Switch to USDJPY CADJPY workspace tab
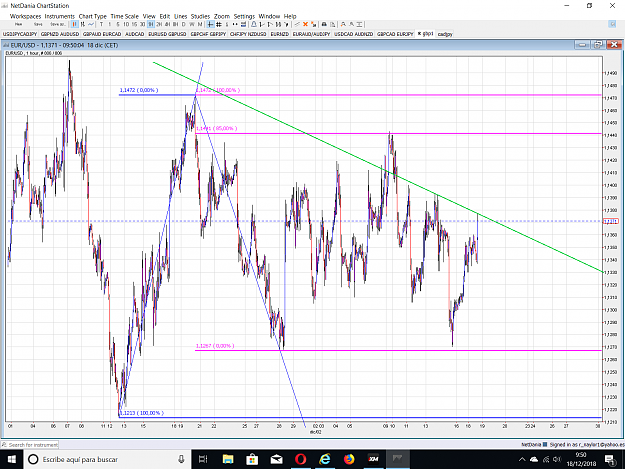Viewport: 625px width, 469px height. click(x=20, y=34)
